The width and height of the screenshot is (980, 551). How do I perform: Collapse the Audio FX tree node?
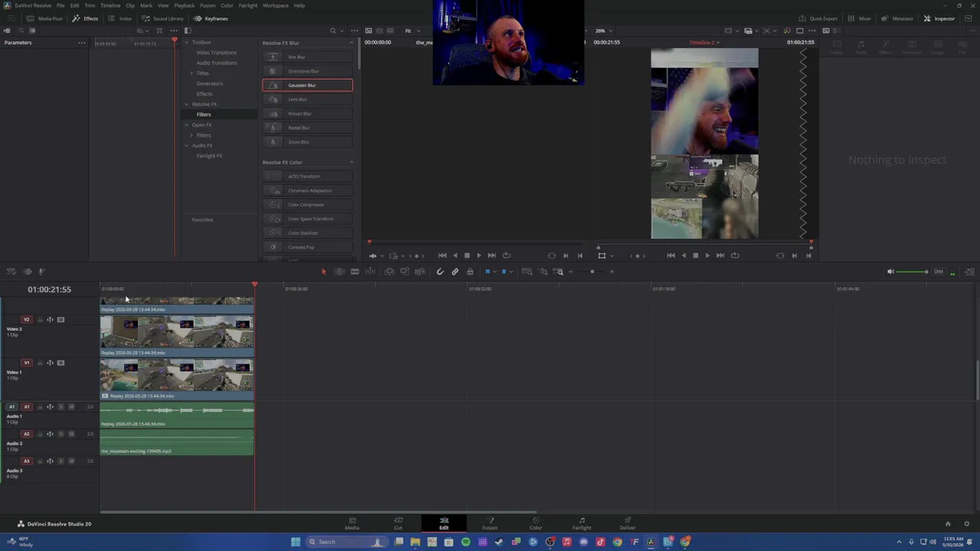click(x=186, y=145)
